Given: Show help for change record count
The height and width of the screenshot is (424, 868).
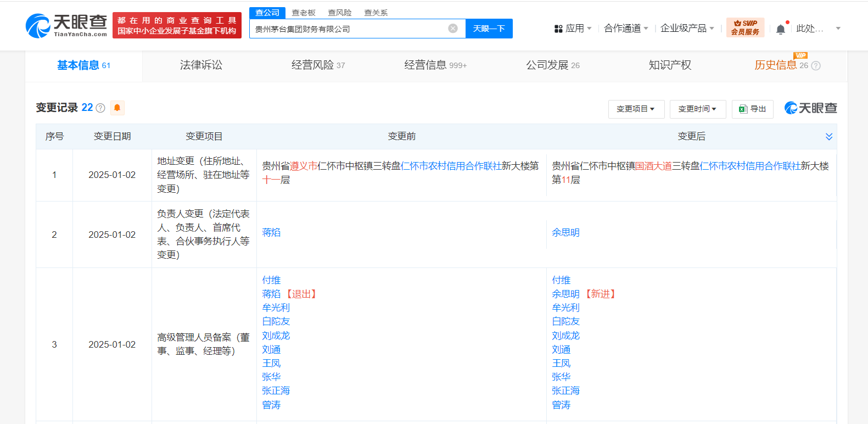Looking at the screenshot, I should [100, 108].
